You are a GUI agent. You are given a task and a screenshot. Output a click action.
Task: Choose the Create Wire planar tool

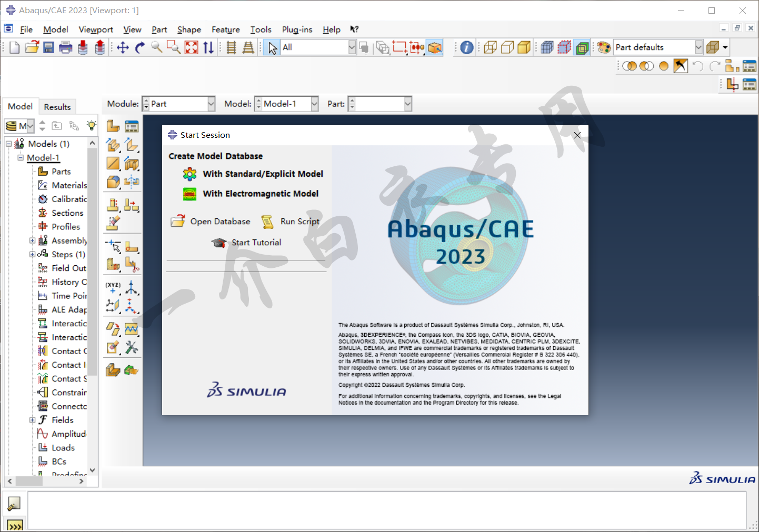pyautogui.click(x=132, y=145)
